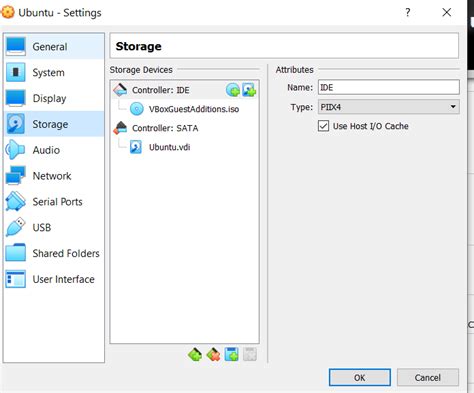Click the User Interface window icon
This screenshot has height=393, width=474.
[15, 279]
